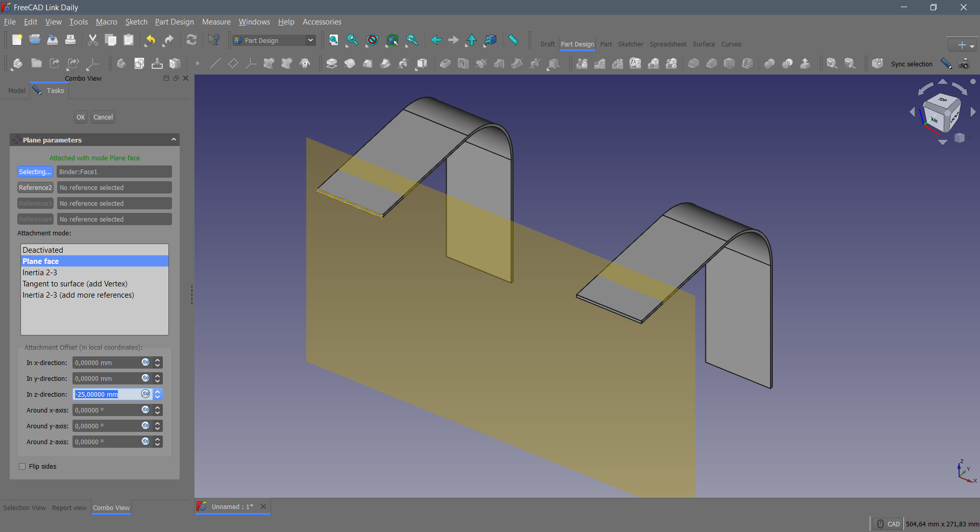This screenshot has width=980, height=532.
Task: Start the Measure tool from the toolbar
Action: [513, 40]
